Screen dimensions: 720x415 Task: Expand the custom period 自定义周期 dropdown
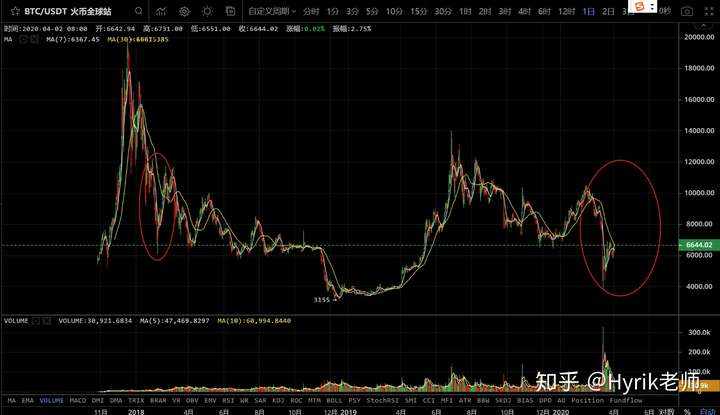point(272,11)
